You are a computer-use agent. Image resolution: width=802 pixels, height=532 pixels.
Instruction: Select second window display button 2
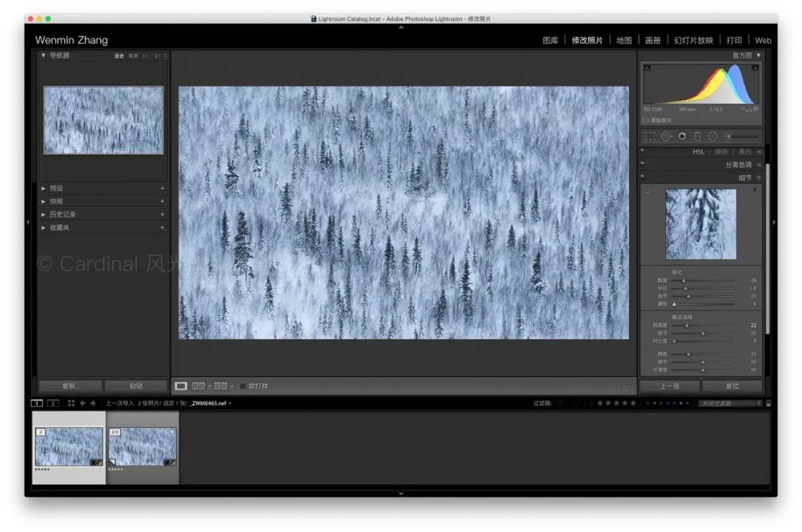point(53,403)
